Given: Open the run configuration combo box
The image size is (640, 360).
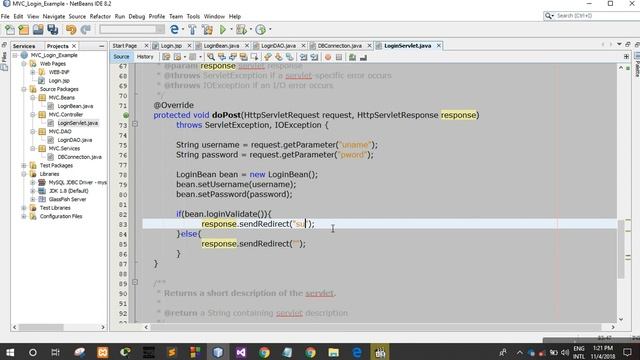Looking at the screenshot, I should click(132, 29).
